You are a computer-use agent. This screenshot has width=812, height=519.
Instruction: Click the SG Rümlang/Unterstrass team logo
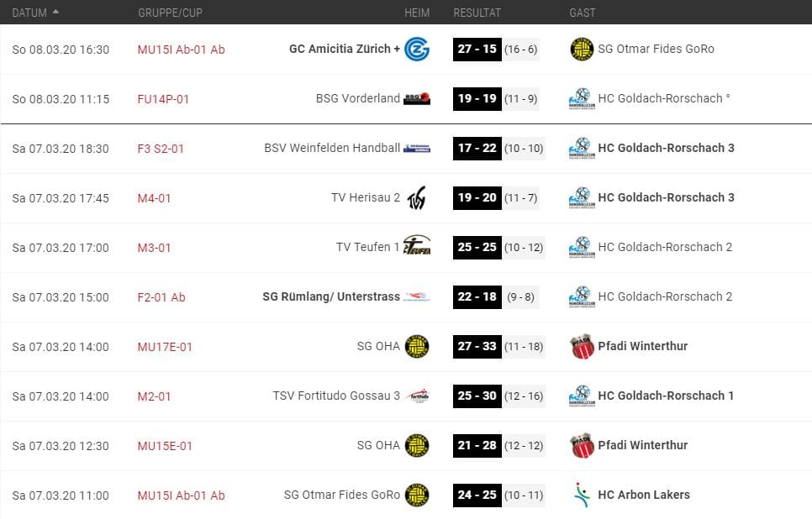[417, 296]
